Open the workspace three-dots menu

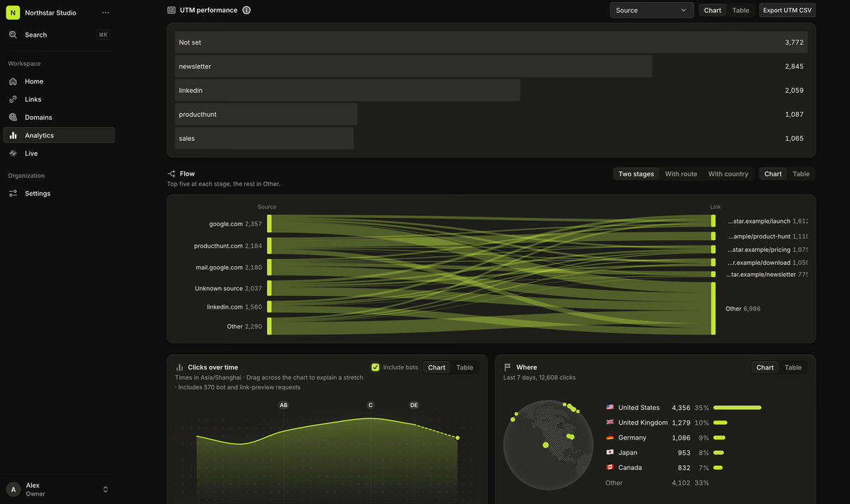coord(106,13)
